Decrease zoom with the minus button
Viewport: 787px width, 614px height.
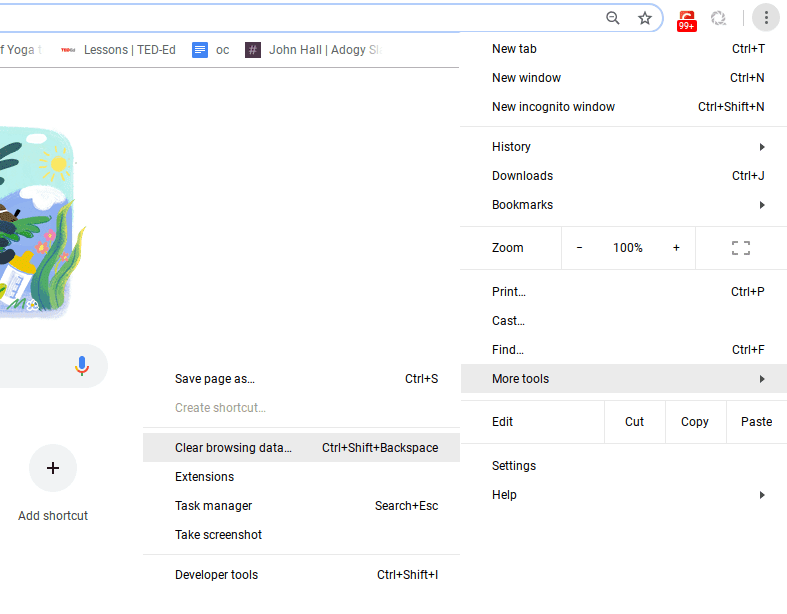coord(579,248)
